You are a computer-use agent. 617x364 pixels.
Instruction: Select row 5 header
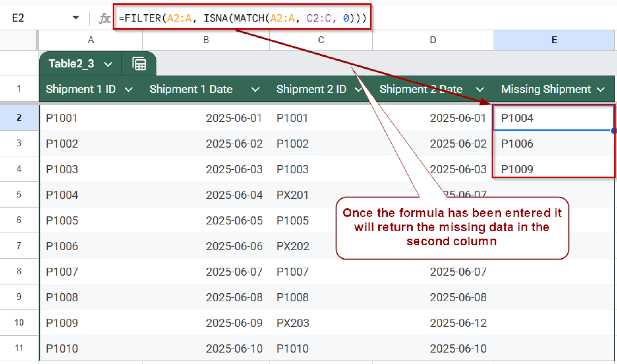click(19, 194)
